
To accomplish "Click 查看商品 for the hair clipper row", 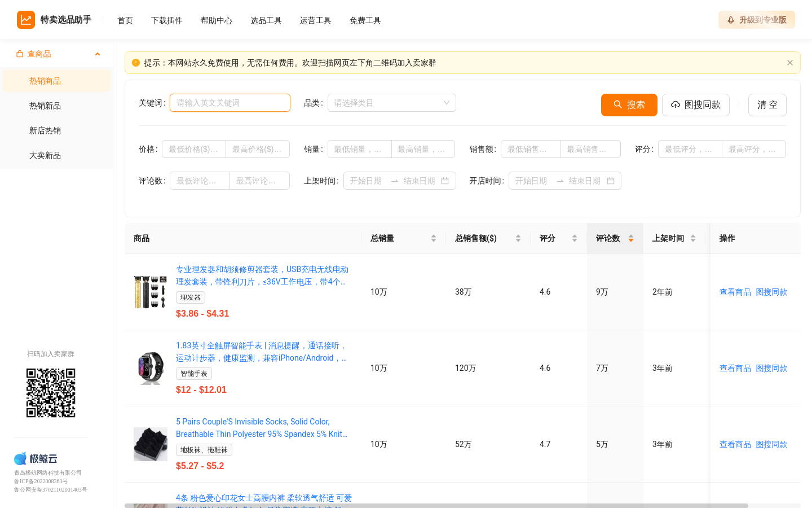I will coord(735,292).
